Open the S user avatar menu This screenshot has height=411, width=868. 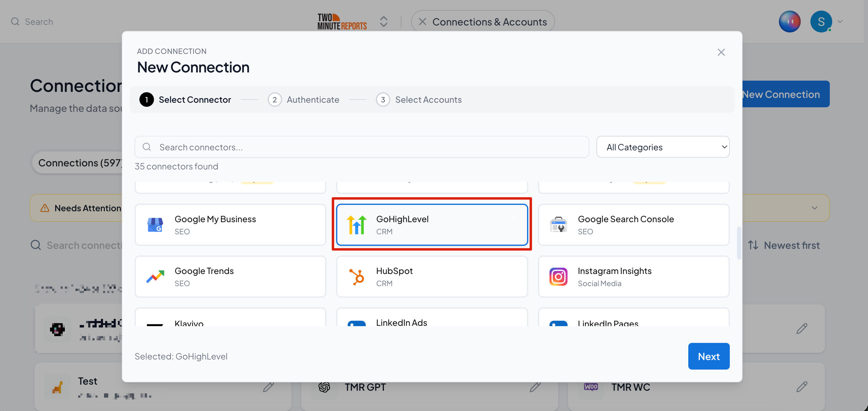821,22
